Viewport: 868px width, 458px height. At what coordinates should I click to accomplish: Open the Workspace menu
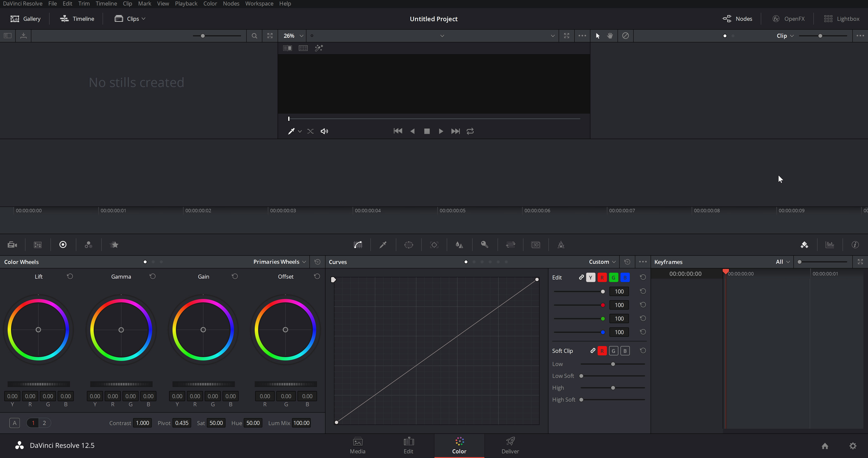[259, 4]
